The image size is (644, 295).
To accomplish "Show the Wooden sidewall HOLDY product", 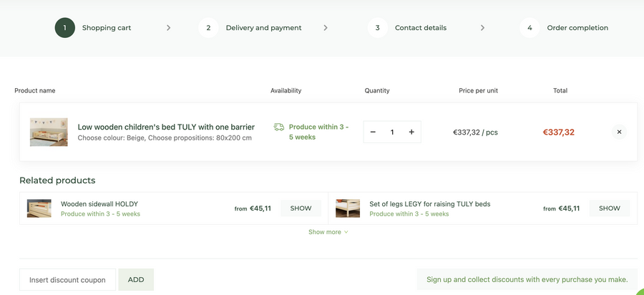I will 301,208.
